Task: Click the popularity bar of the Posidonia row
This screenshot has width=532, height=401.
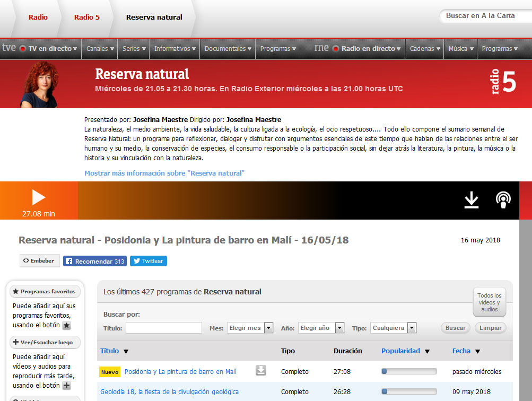Action: 409,371
